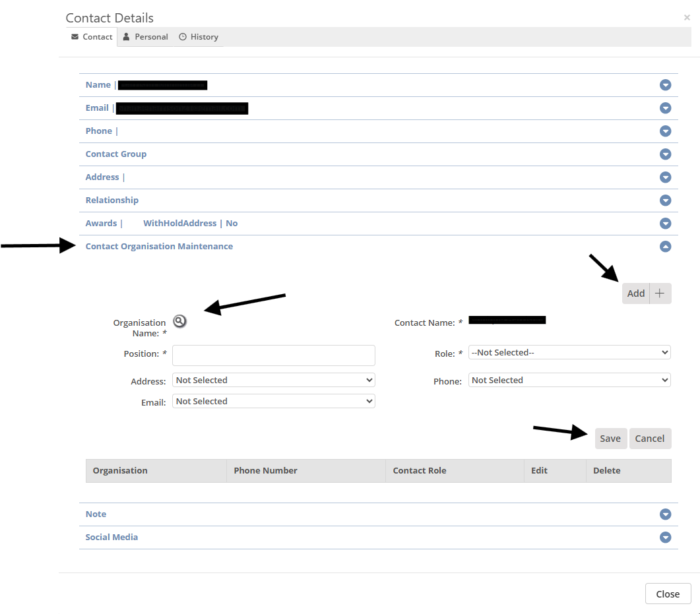Expand the Relationship chevron icon

[x=665, y=200]
